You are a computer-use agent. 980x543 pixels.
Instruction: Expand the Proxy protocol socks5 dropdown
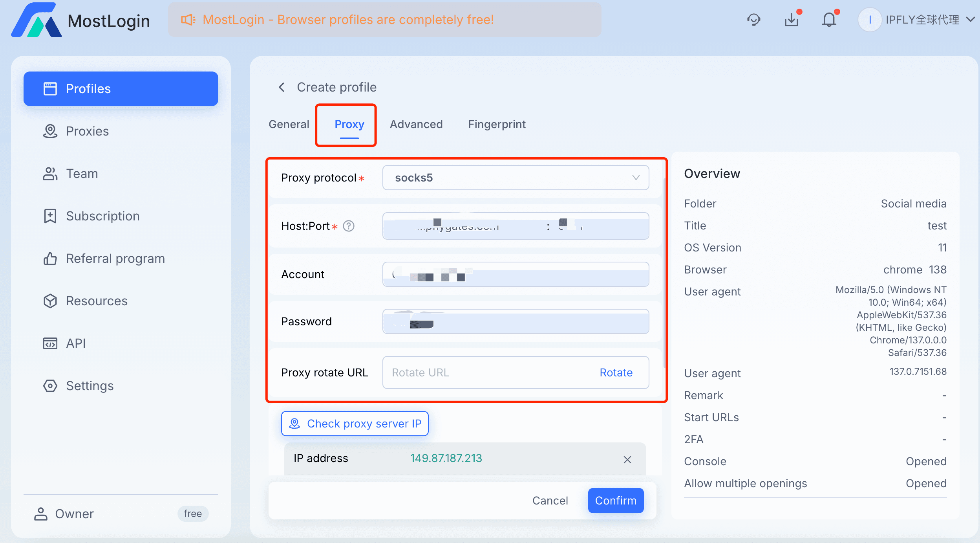[x=515, y=178]
